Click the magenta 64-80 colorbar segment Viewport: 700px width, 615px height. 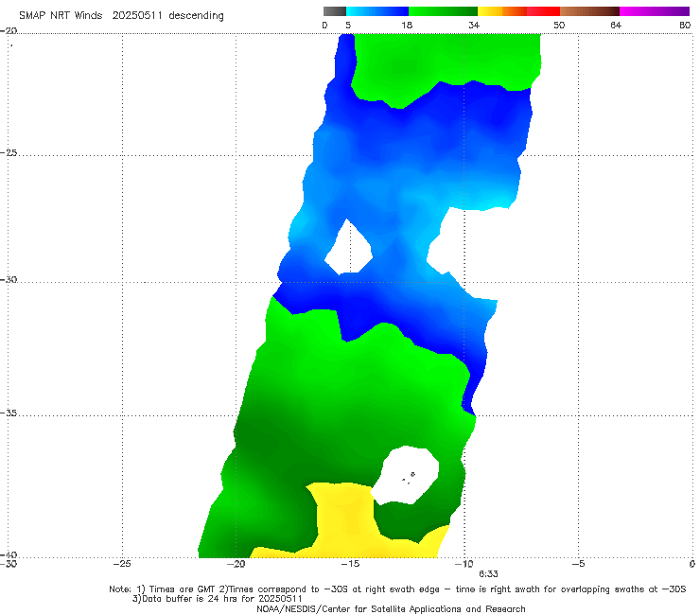pyautogui.click(x=655, y=11)
